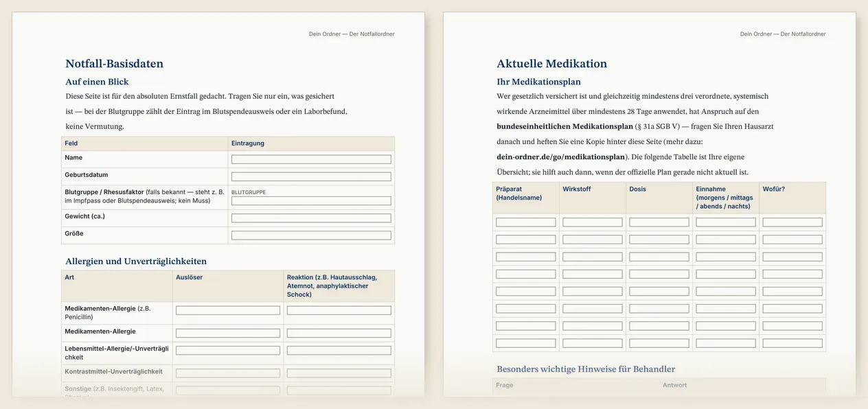Click the 'Wirkstoff' column header
868x409 pixels.
[x=577, y=189]
